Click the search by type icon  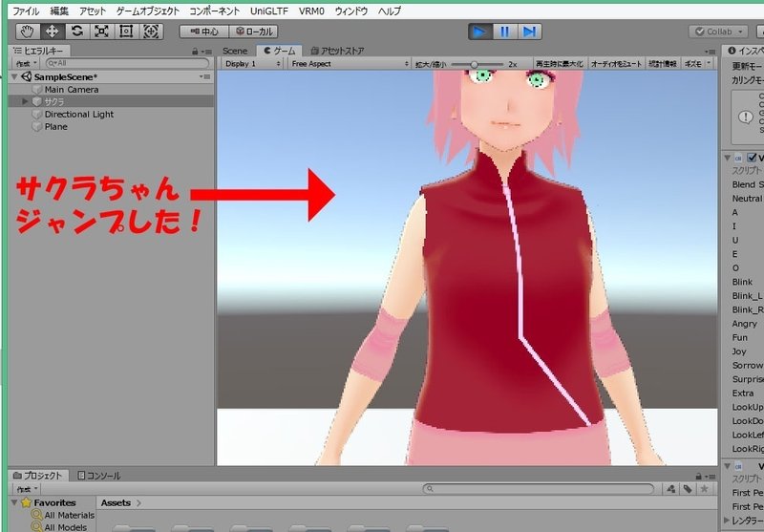coord(671,489)
